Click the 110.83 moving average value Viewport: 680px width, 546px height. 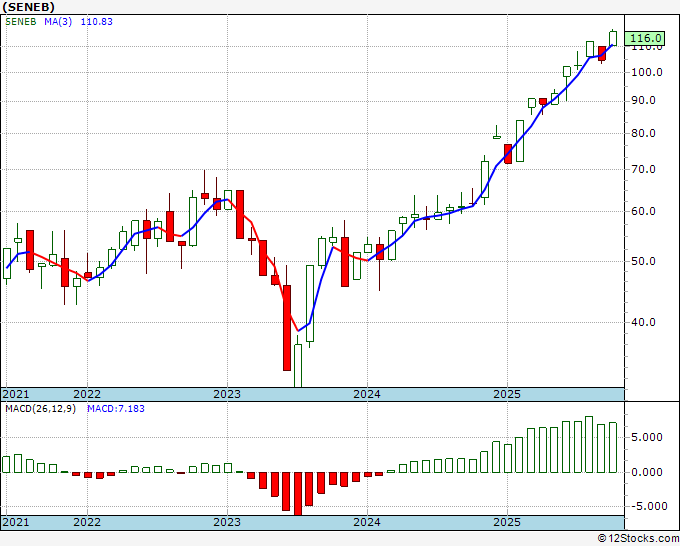tap(97, 22)
